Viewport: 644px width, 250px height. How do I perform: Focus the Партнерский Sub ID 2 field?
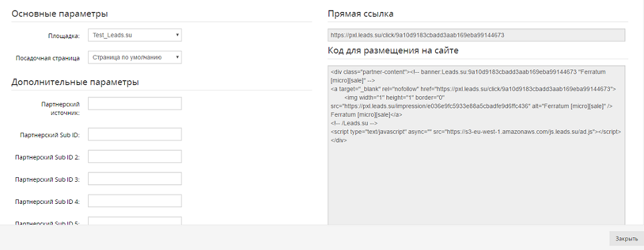click(x=135, y=156)
